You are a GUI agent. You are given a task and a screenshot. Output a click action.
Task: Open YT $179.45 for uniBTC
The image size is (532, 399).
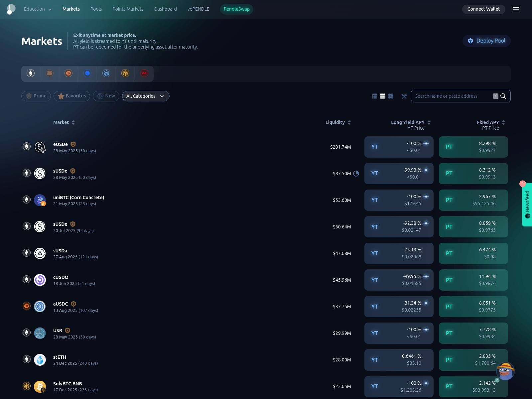click(399, 200)
